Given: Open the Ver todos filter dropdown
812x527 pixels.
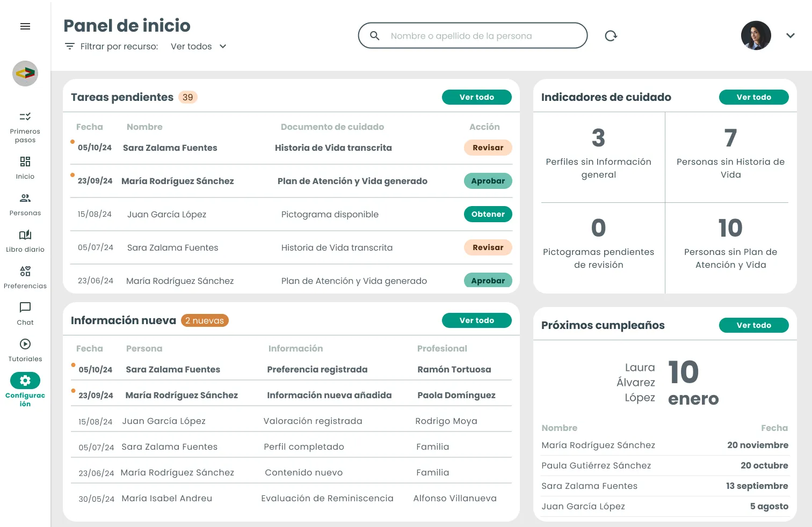Looking at the screenshot, I should pos(199,47).
